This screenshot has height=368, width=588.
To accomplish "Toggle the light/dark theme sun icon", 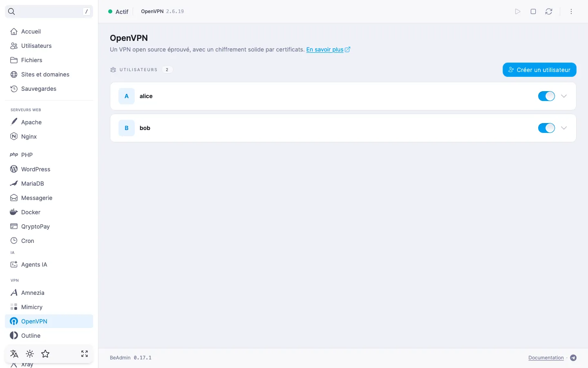I will pos(30,354).
